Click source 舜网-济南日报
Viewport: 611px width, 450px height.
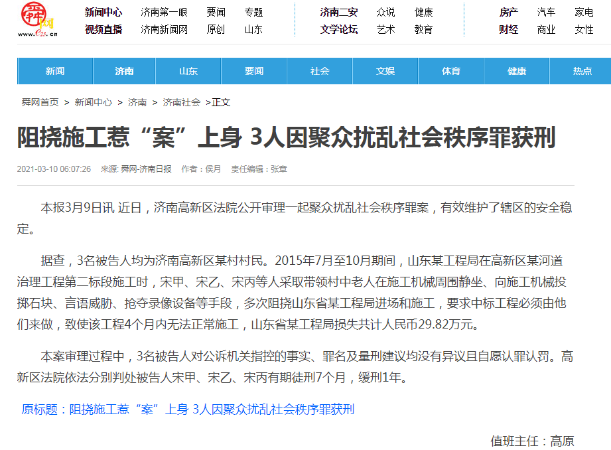pyautogui.click(x=136, y=169)
